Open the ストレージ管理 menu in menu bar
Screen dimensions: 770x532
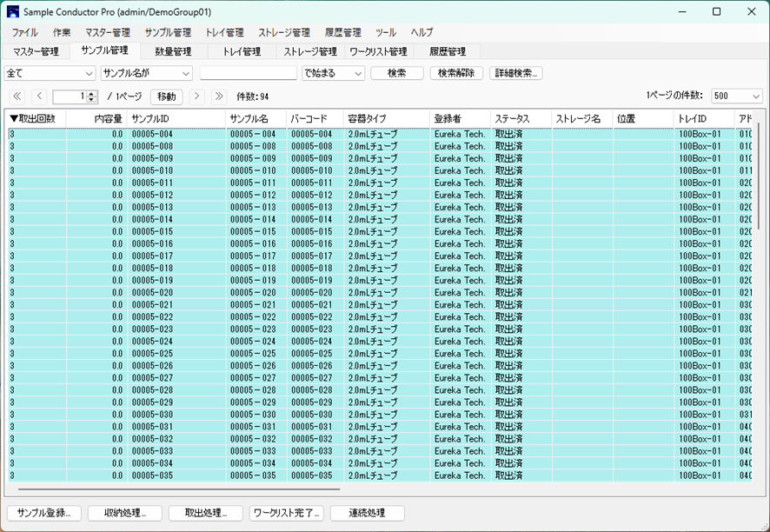point(283,32)
